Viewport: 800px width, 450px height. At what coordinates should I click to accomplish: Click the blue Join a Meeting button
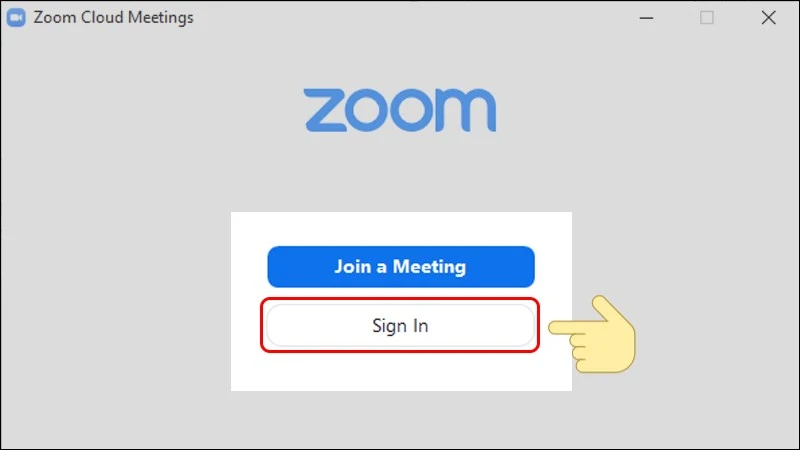point(401,267)
